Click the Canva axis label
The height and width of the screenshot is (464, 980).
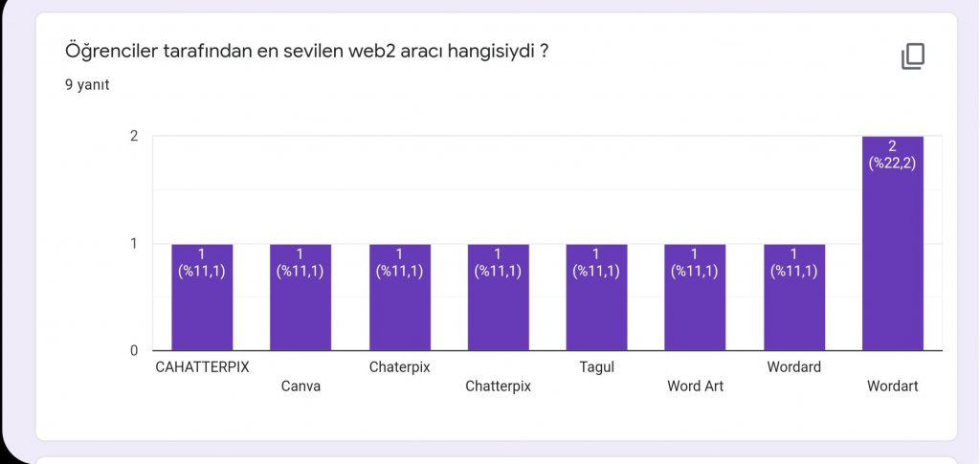(301, 387)
